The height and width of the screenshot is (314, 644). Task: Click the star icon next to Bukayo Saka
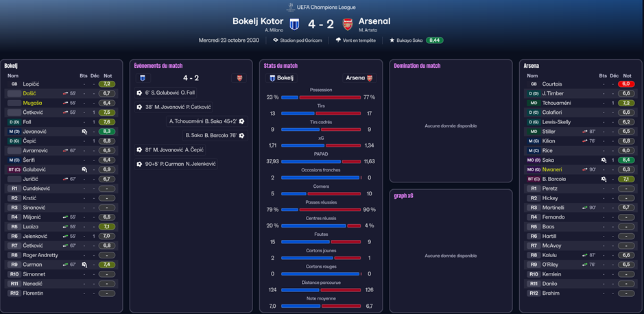[392, 40]
